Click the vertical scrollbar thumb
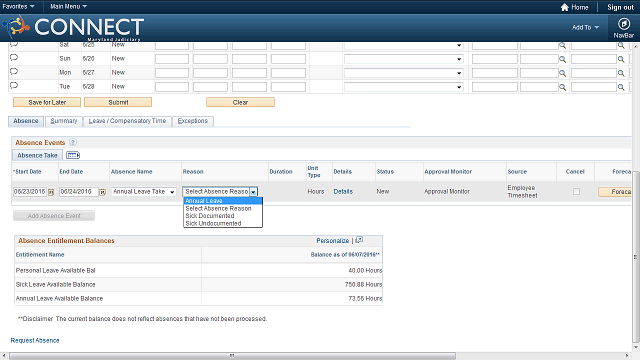The width and height of the screenshot is (640, 360). pyautogui.click(x=636, y=257)
